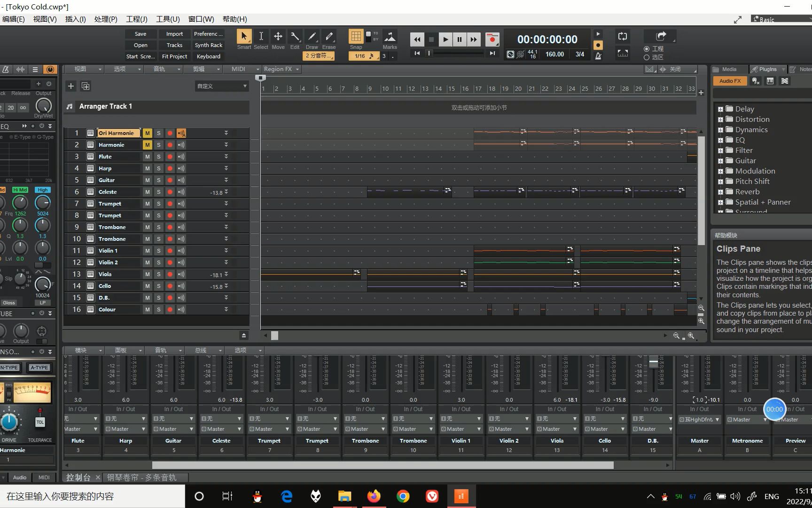Image resolution: width=812 pixels, height=508 pixels.
Task: Expand the Delay plugin folder
Action: pos(720,109)
